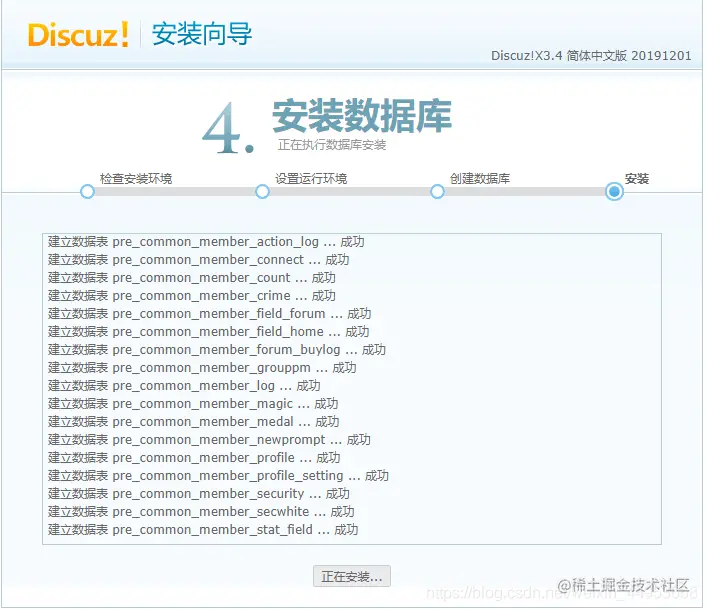Select the 检查安装环境 step circle

tap(87, 193)
